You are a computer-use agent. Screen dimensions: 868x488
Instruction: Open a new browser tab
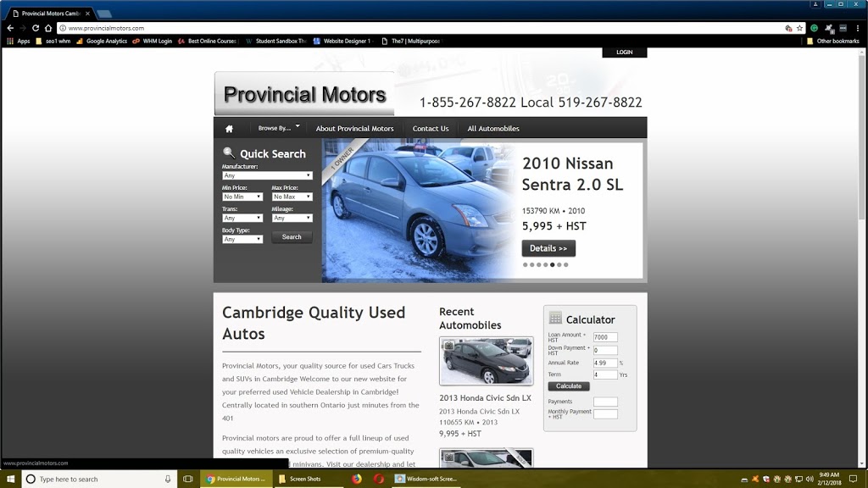click(104, 14)
